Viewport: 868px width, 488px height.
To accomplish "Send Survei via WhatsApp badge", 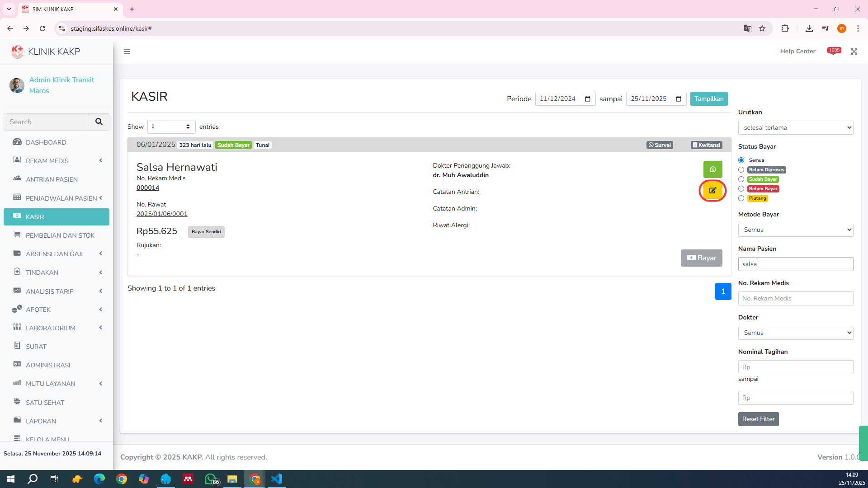I will (x=660, y=145).
